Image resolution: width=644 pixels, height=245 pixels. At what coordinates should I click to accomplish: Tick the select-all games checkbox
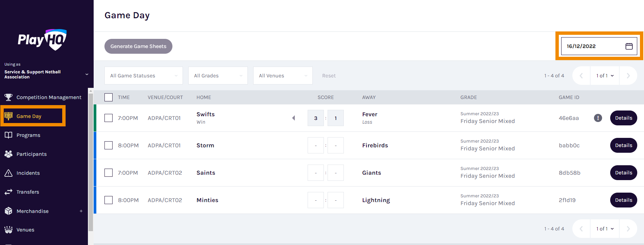(x=108, y=97)
